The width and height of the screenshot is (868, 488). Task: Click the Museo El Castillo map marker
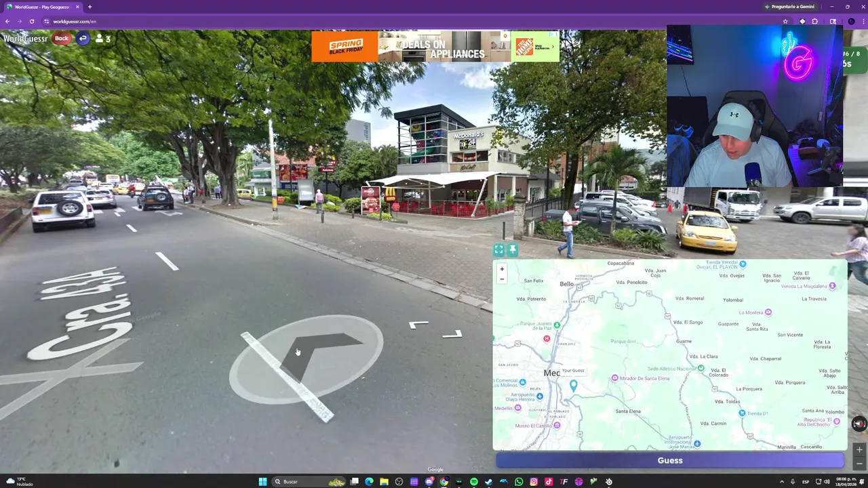click(557, 426)
